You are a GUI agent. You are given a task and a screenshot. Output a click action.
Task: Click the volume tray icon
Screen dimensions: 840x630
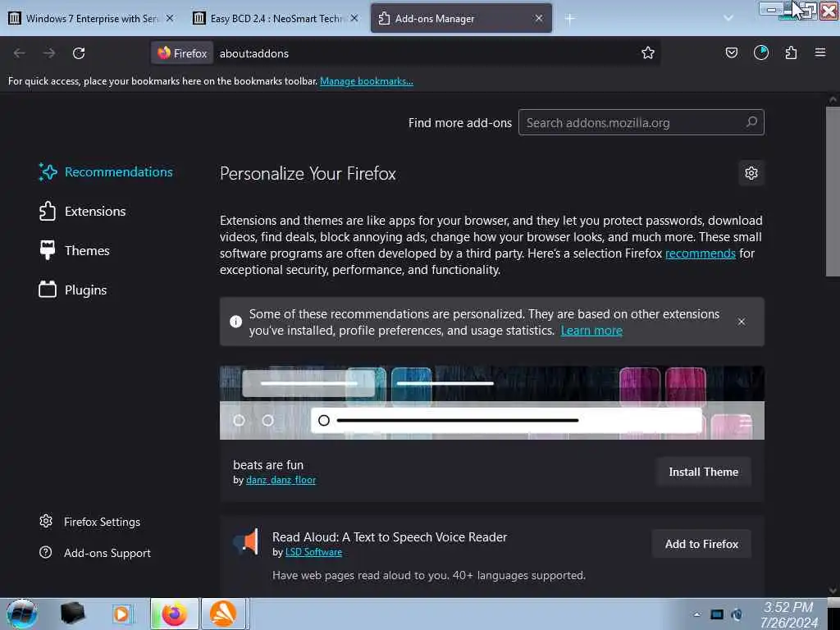click(x=737, y=614)
